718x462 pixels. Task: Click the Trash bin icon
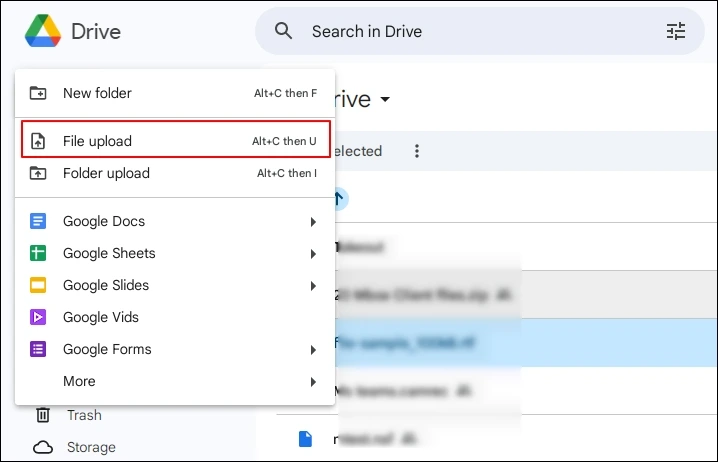(x=43, y=415)
